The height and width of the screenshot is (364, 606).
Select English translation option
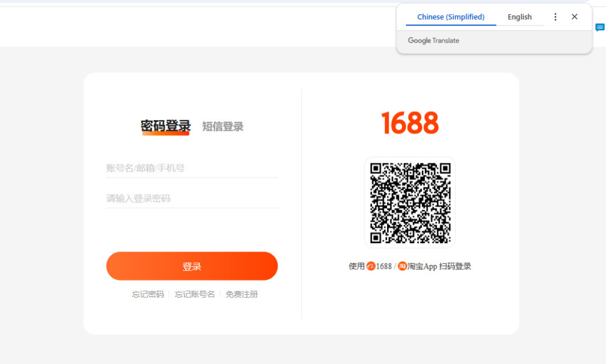click(519, 17)
